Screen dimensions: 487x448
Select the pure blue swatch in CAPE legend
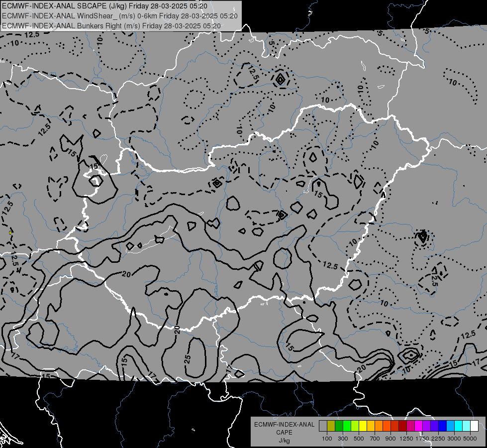coord(443,426)
